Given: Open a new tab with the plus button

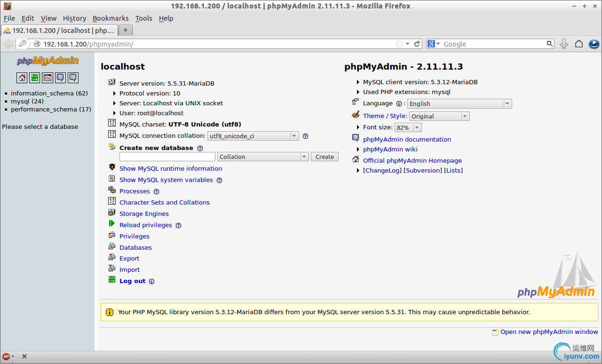Looking at the screenshot, I should (x=126, y=30).
